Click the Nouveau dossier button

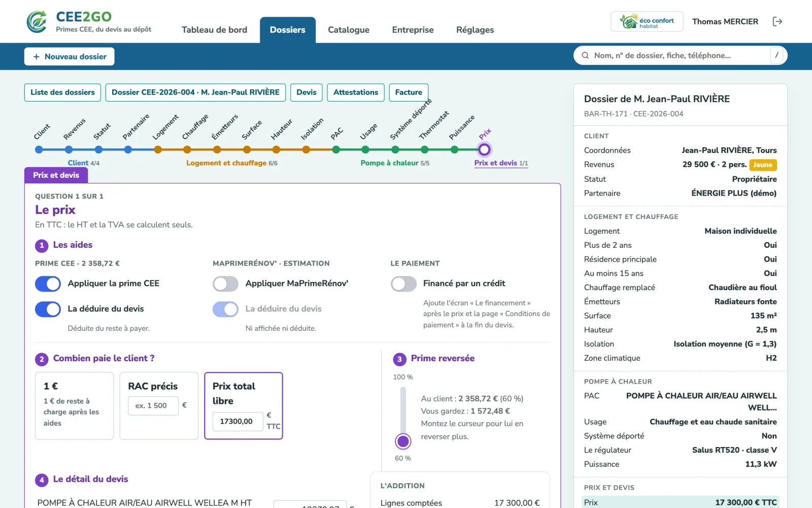pyautogui.click(x=70, y=56)
